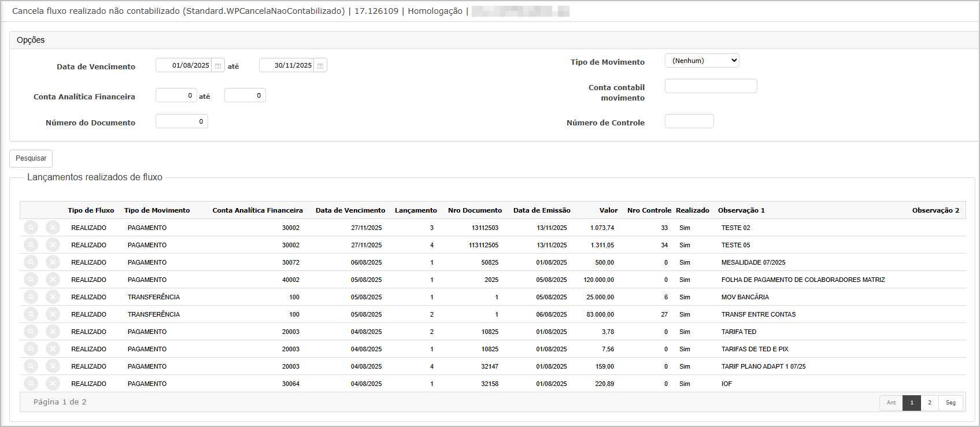View details of MESALIDADE 07/2025 entry
980x427 pixels.
pos(31,262)
